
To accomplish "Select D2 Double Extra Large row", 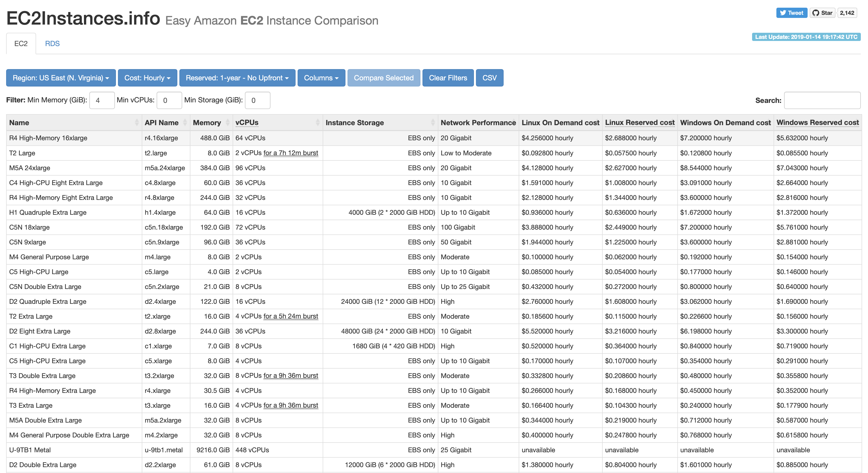I will click(434, 465).
